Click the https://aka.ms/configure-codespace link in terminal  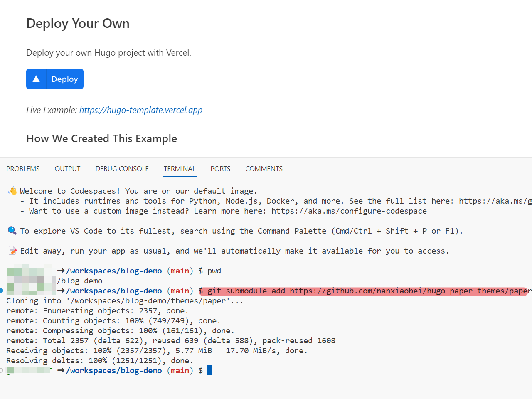pyautogui.click(x=349, y=211)
